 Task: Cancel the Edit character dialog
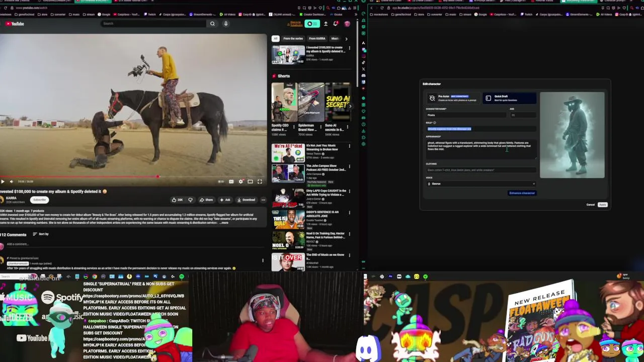coord(590,205)
